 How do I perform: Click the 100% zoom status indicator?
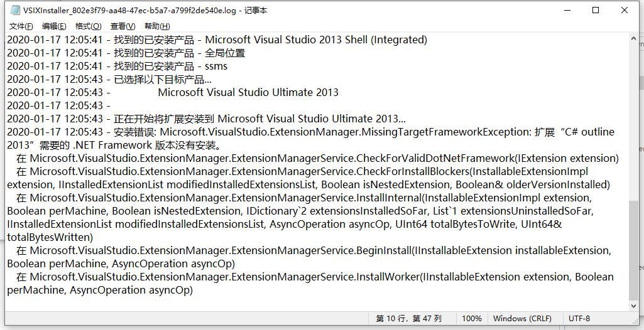tap(471, 319)
